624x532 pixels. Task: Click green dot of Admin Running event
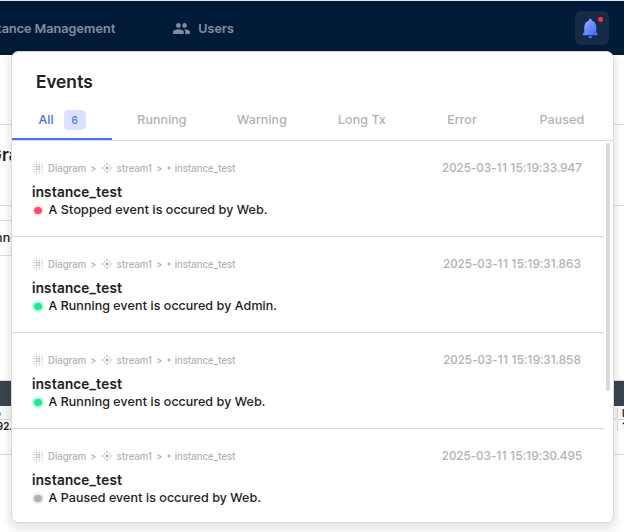[x=38, y=306]
